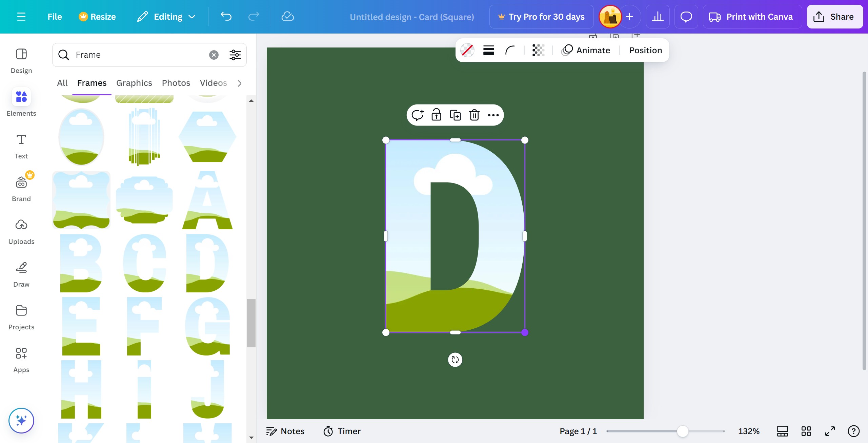Open the Editing mode dropdown
Screen dimensions: 868x443
167,17
